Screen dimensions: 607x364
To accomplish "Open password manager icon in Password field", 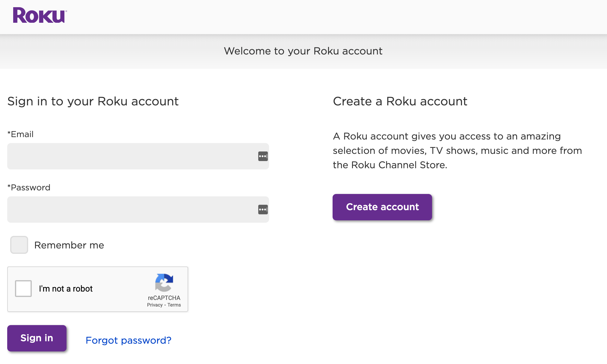I will 263,210.
